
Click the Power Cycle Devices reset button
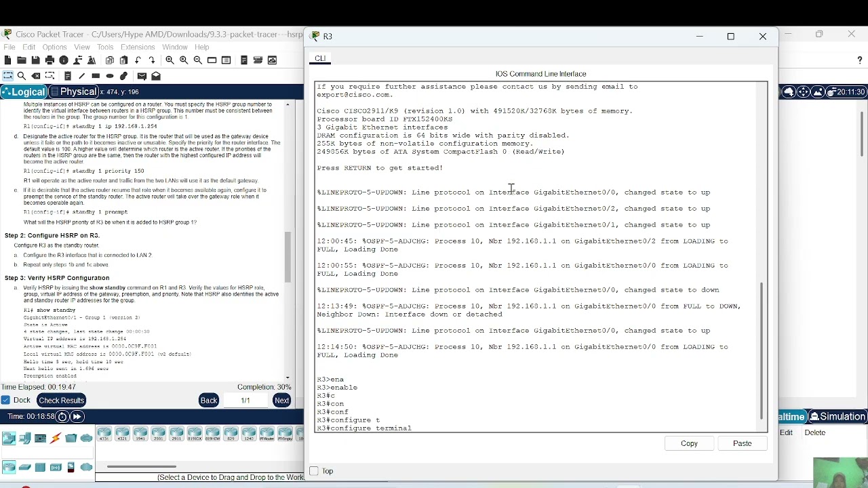pyautogui.click(x=62, y=417)
